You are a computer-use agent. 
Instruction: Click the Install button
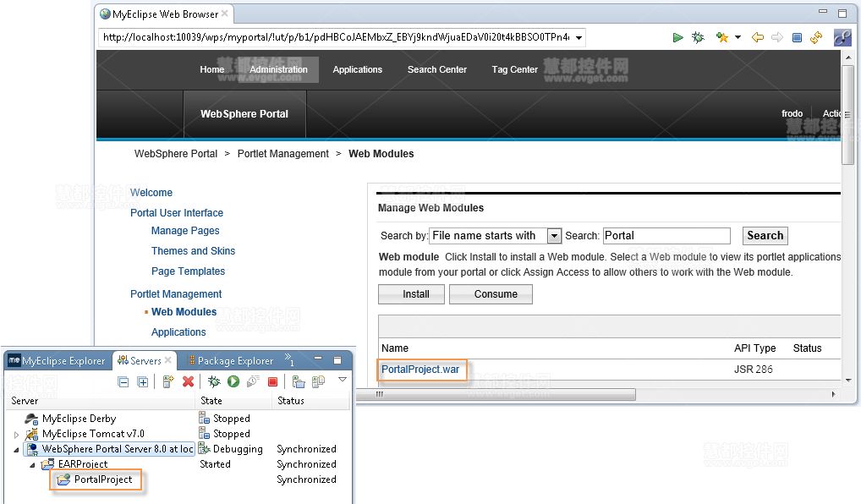point(411,294)
